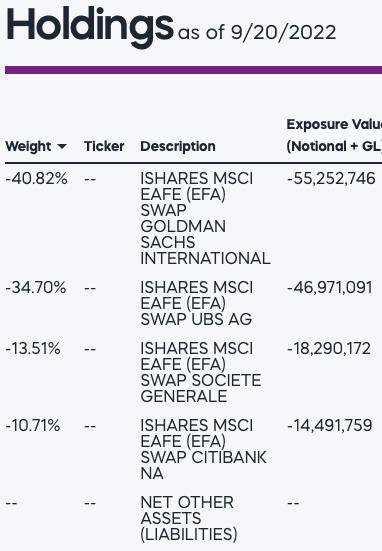This screenshot has height=551, width=382.
Task: Click the -13.51% weight value
Action: 33,349
